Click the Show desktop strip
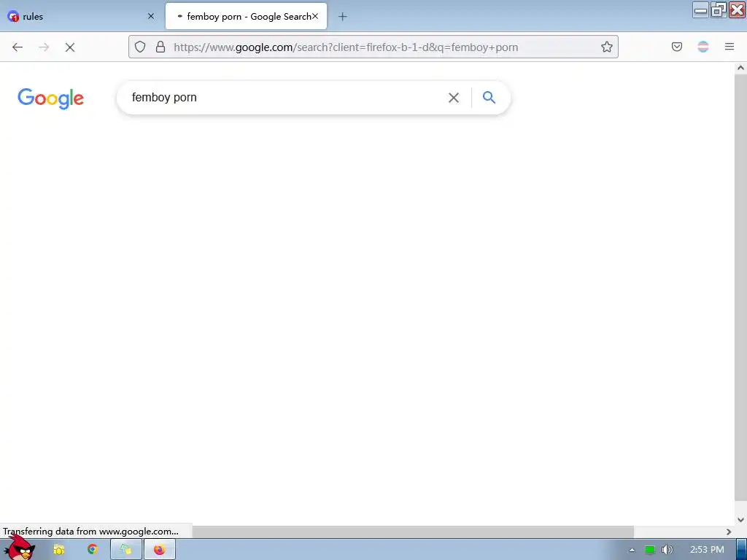 click(x=741, y=550)
